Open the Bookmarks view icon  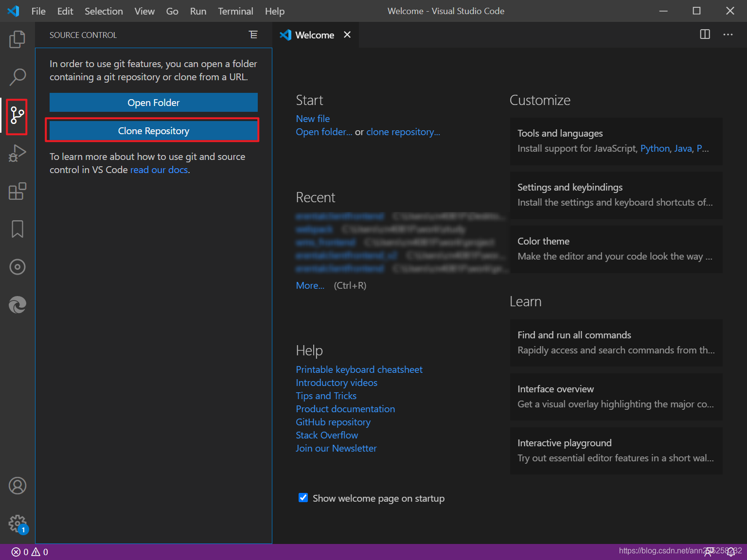pos(18,229)
